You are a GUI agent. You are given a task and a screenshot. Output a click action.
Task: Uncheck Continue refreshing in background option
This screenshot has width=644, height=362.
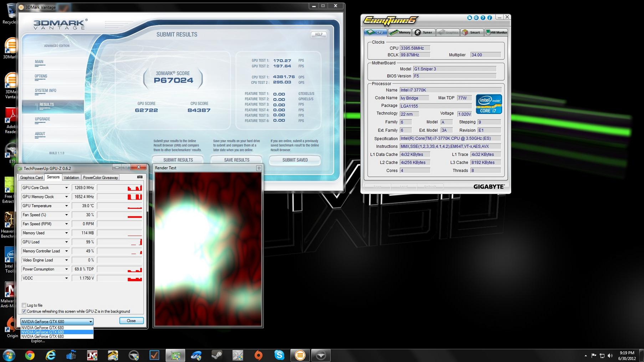[24, 311]
